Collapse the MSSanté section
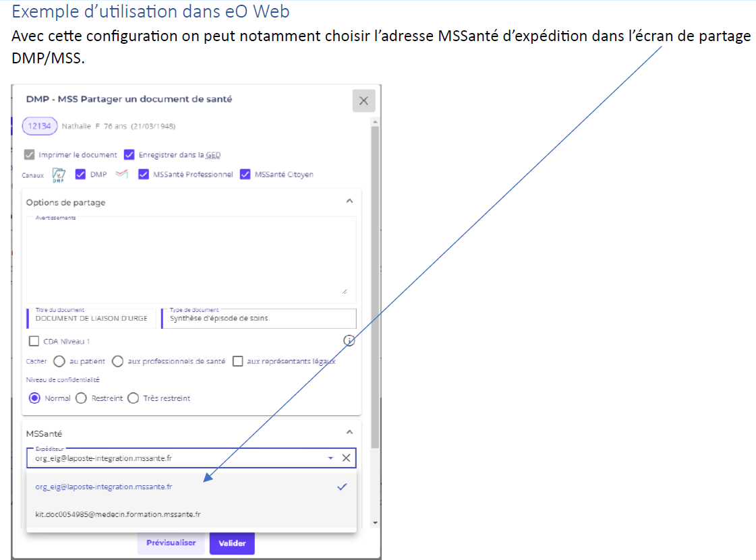This screenshot has height=560, width=756. pyautogui.click(x=349, y=433)
